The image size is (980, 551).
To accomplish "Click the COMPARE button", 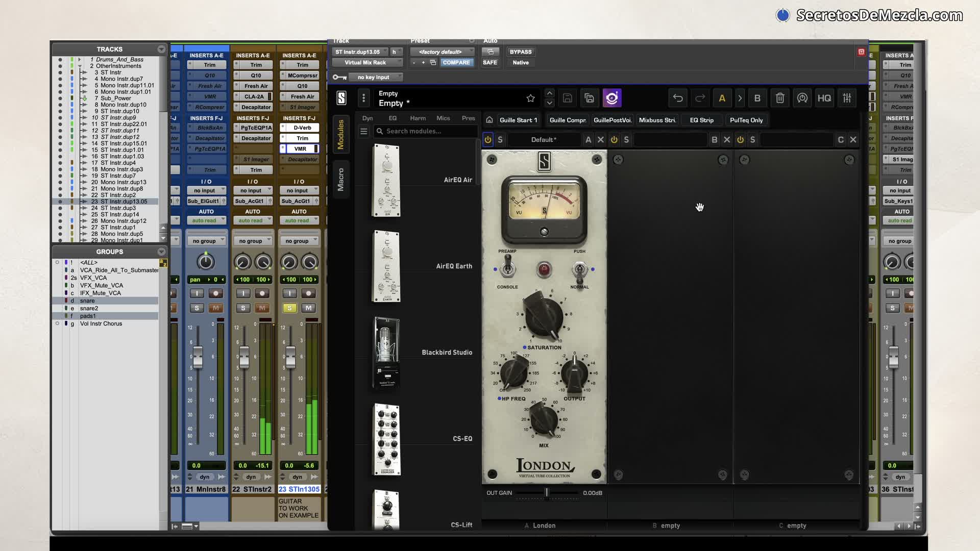I will click(x=456, y=63).
